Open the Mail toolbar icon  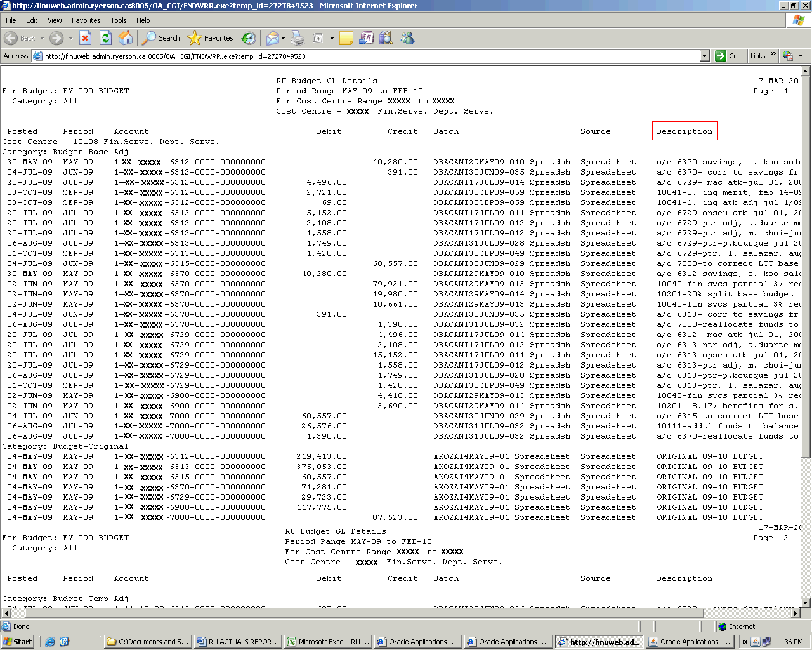point(272,38)
